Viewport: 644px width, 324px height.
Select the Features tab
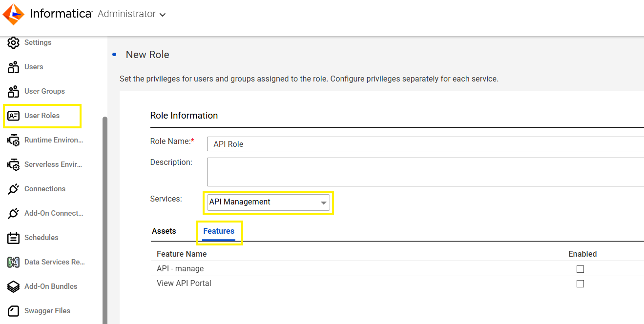[219, 231]
